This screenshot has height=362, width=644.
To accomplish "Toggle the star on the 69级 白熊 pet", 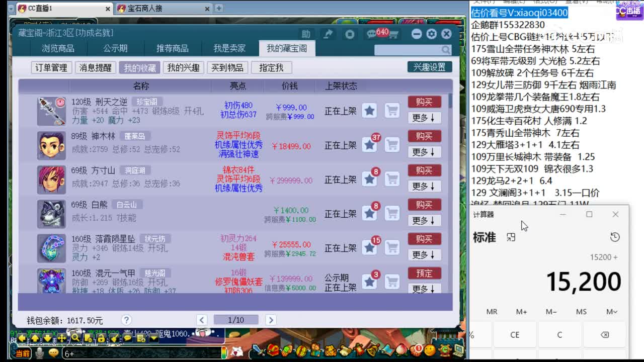I will coord(370,213).
